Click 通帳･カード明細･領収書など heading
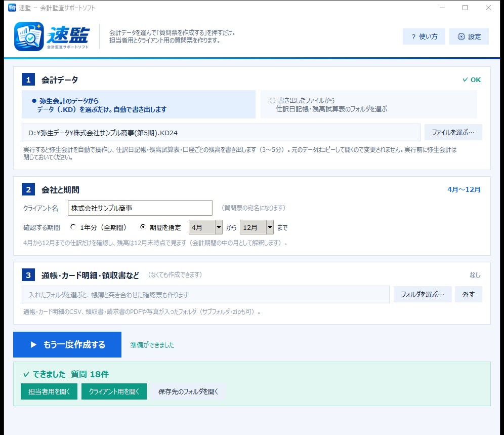Image resolution: width=504 pixels, height=435 pixels. (x=90, y=275)
